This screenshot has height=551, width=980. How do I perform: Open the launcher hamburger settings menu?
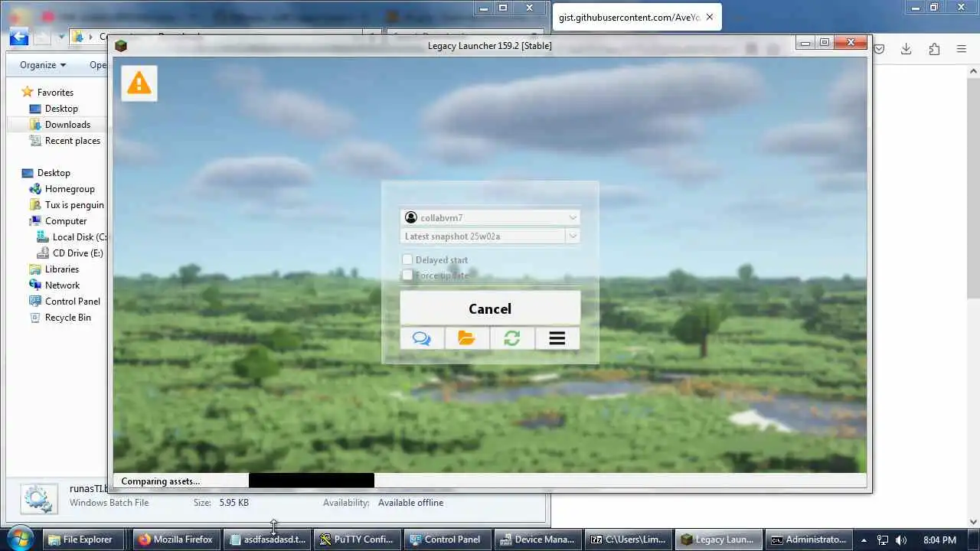click(x=557, y=338)
